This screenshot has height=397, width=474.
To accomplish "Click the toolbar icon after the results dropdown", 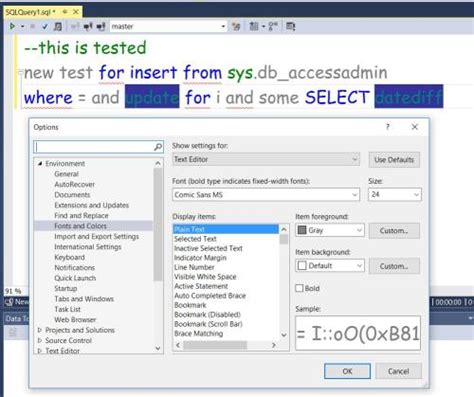I will 273,26.
